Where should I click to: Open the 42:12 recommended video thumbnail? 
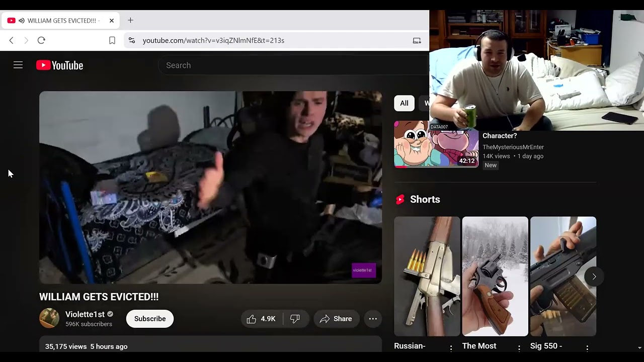[x=436, y=144]
